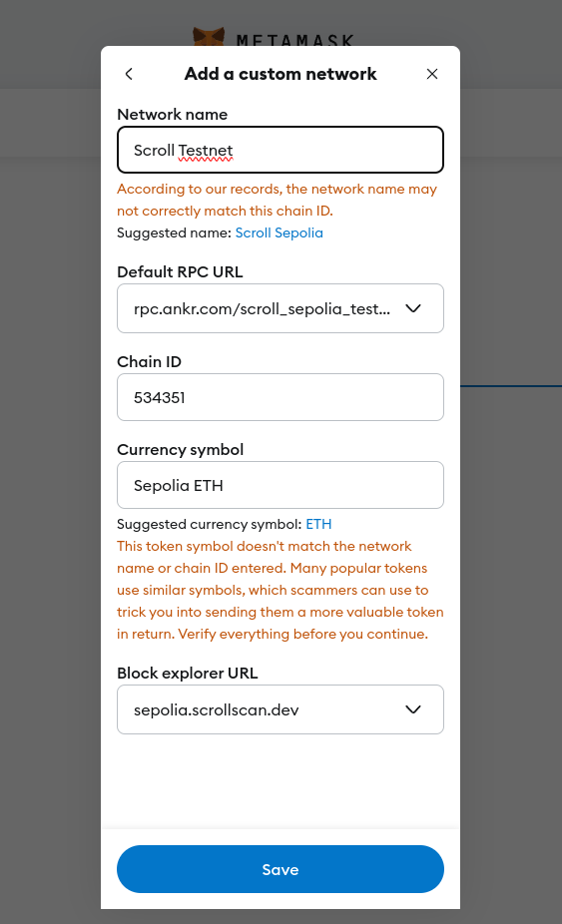Viewport: 562px width, 924px height.
Task: Click the 'Network name' label
Action: click(173, 115)
